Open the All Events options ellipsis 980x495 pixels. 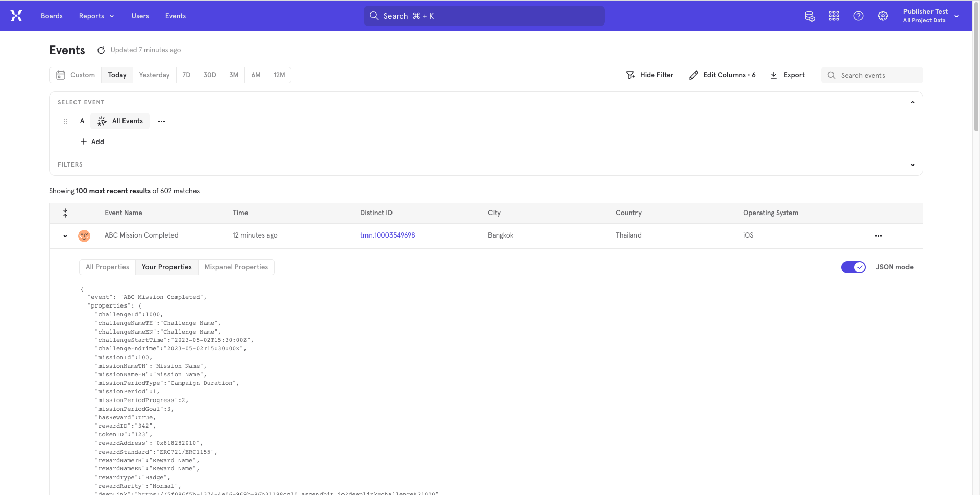161,122
